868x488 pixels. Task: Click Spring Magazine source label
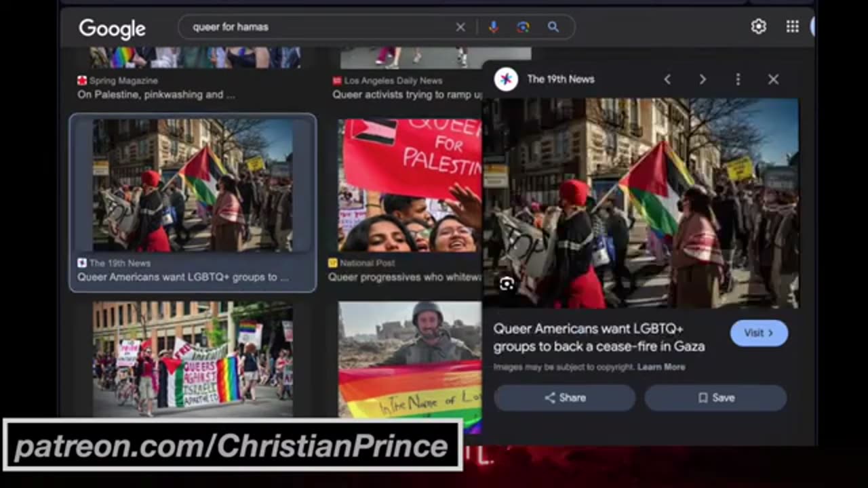(123, 81)
